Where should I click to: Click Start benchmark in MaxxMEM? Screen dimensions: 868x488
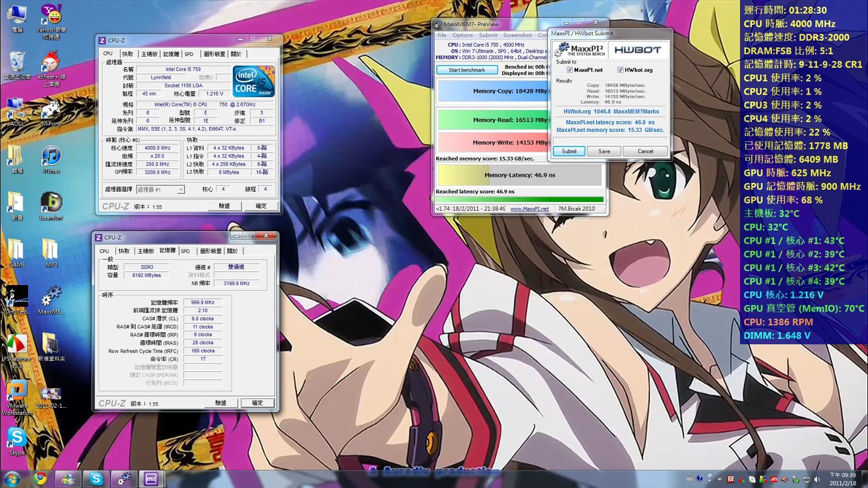click(x=467, y=70)
